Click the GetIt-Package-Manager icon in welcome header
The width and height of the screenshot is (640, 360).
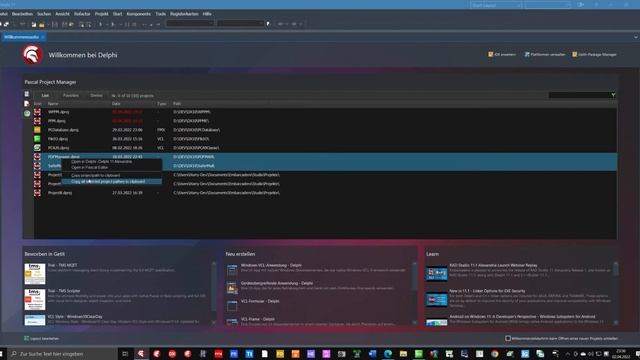574,54
